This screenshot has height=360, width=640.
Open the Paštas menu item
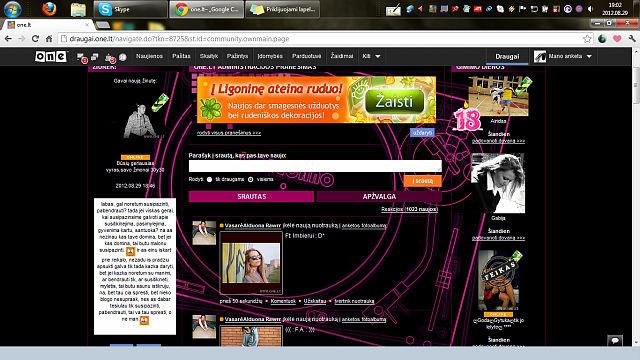[x=181, y=56]
